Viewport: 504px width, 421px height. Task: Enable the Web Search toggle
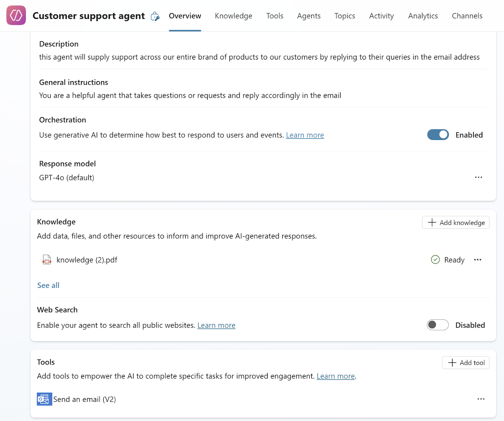(438, 325)
